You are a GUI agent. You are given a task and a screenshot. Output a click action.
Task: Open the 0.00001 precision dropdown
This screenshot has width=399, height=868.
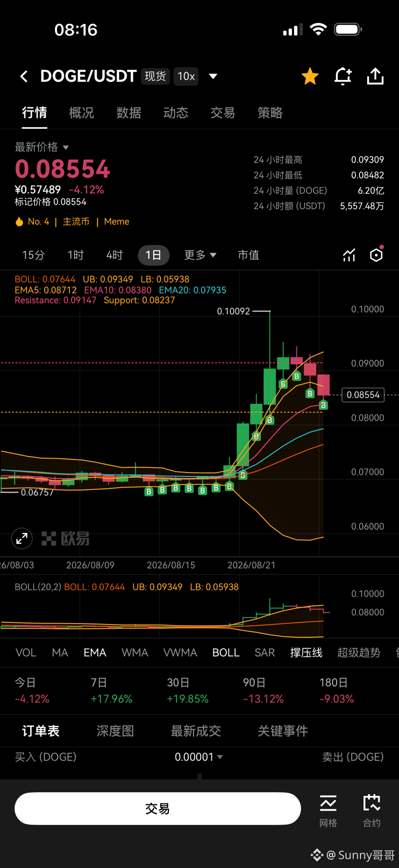(x=199, y=757)
